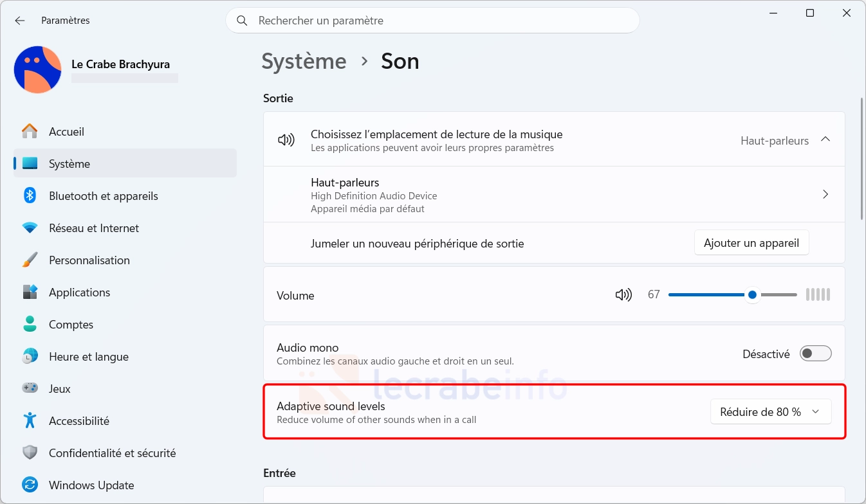Screen dimensions: 866x504
Task: Collapse the output device chevron near Haut-parleurs
Action: pyautogui.click(x=825, y=139)
